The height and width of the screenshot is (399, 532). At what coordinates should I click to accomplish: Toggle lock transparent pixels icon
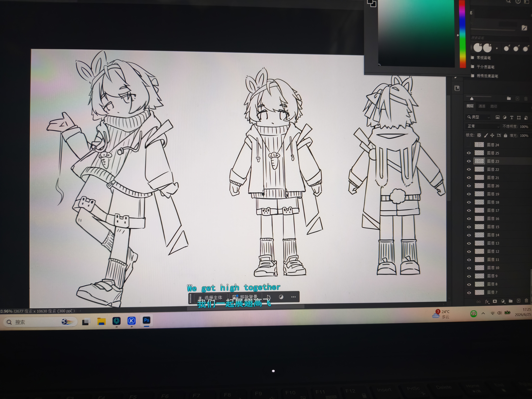click(479, 135)
